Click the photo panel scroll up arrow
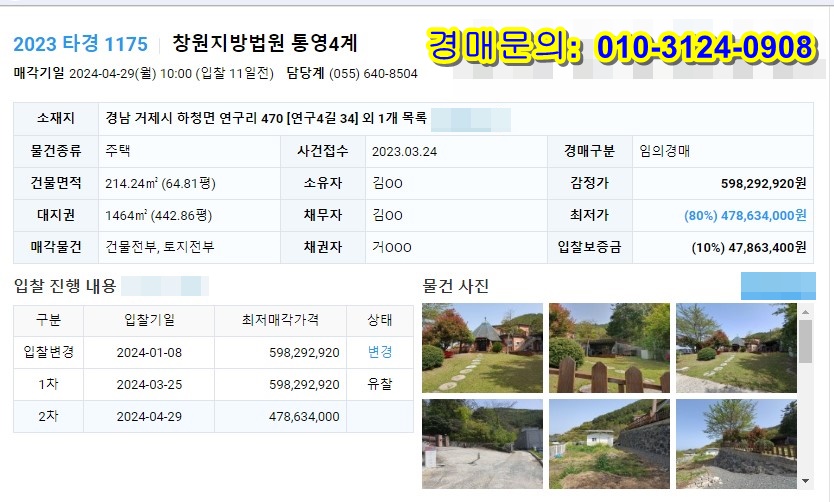 pos(805,312)
